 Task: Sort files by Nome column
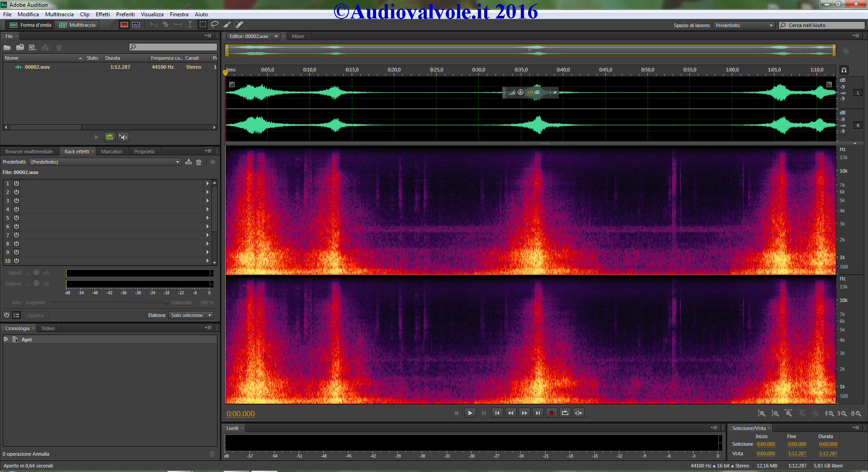click(x=43, y=58)
